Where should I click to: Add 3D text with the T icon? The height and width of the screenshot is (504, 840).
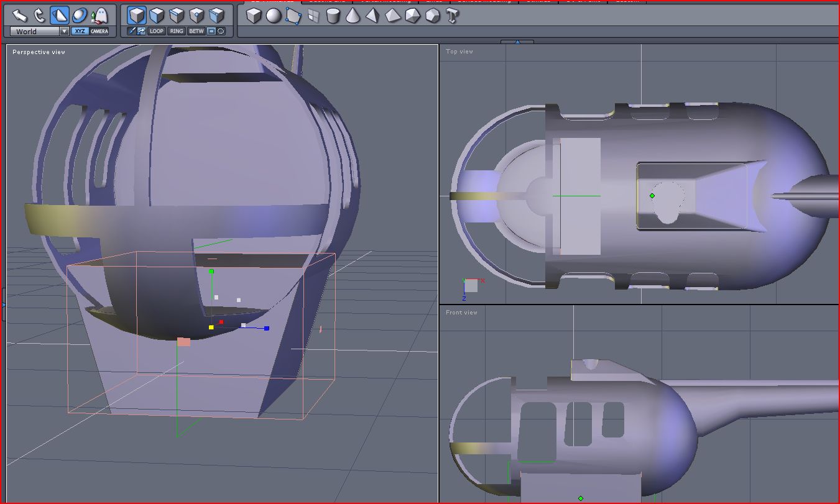(x=452, y=16)
